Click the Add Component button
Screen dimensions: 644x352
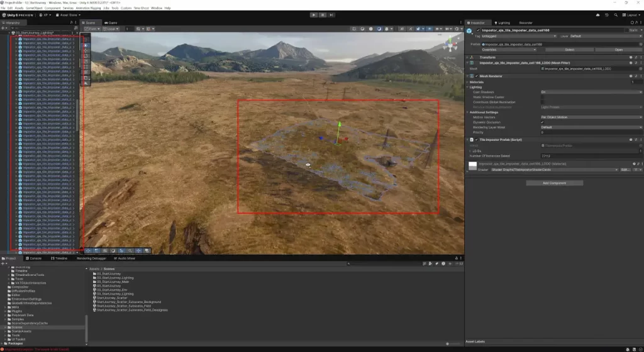click(553, 183)
